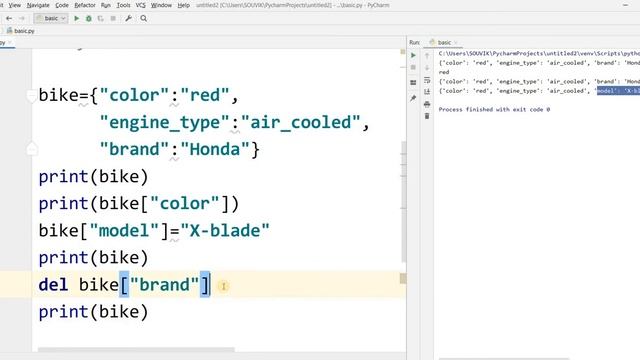Click fold end marker beside 'brand' line
640x360 pixels.
point(32,149)
